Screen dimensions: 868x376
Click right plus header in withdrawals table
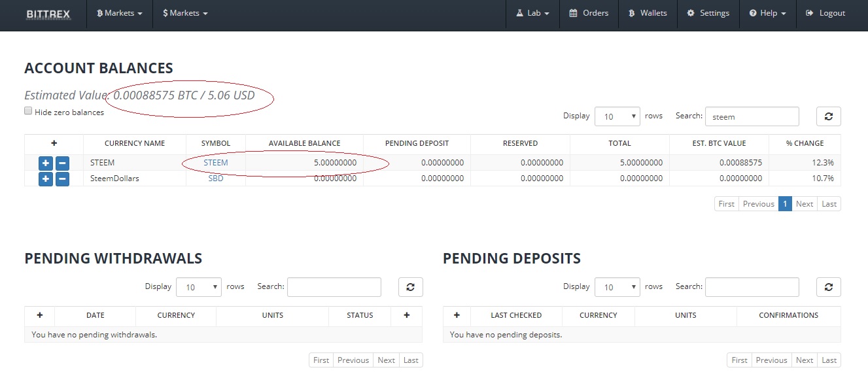click(407, 315)
